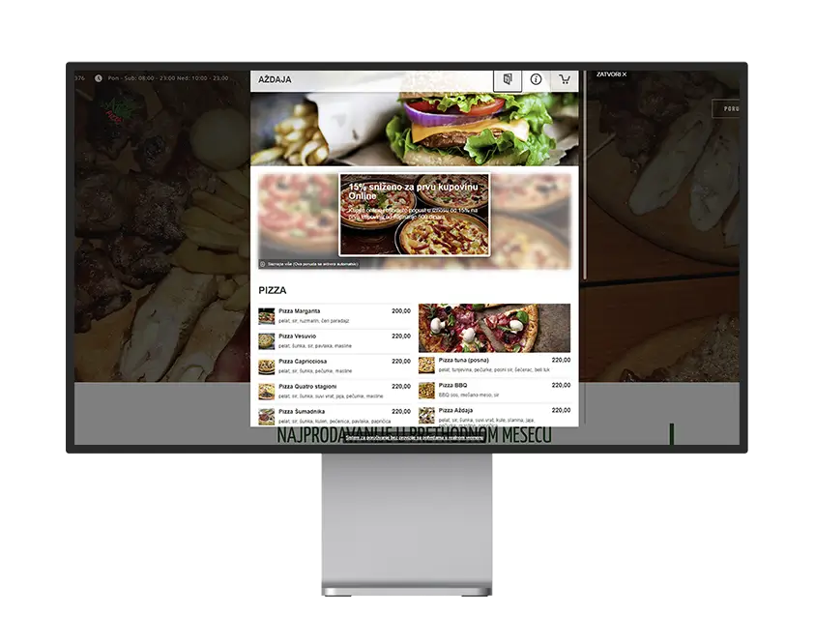
Task: Click the 220,00 price of Pizza BBQ
Action: (561, 385)
